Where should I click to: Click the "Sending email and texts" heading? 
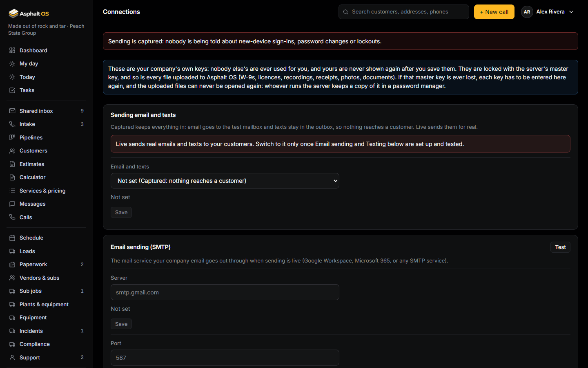143,115
